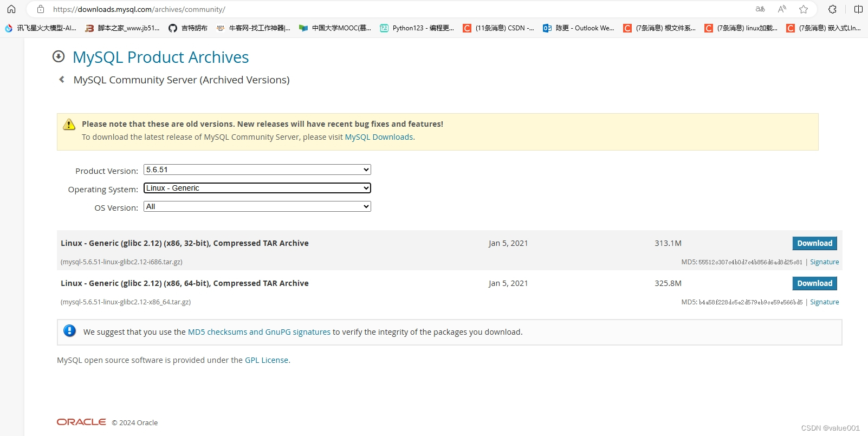Viewport: 868px width, 436px height.
Task: Click the Oracle logo in footer
Action: (81, 422)
